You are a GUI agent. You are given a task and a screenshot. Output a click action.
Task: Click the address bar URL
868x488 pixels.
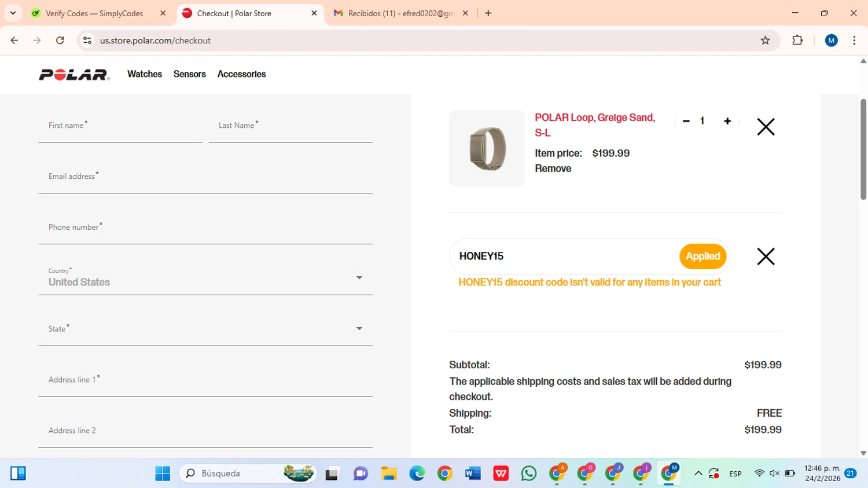(x=155, y=41)
